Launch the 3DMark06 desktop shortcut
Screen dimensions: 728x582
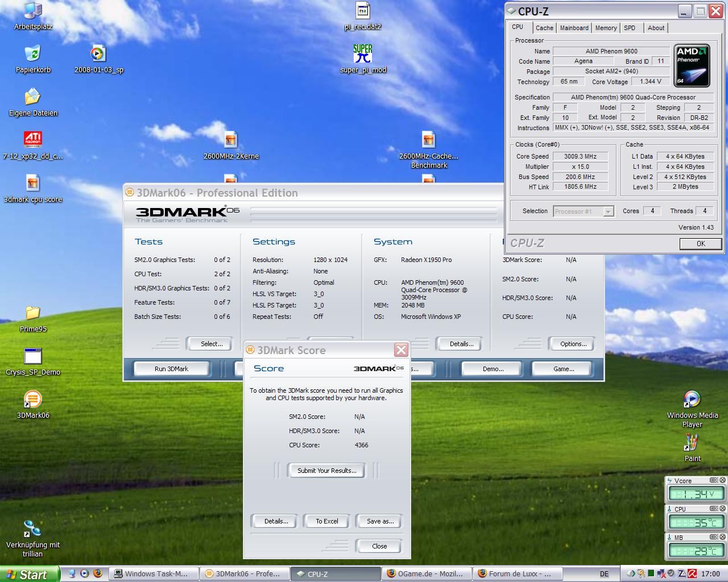pyautogui.click(x=33, y=405)
